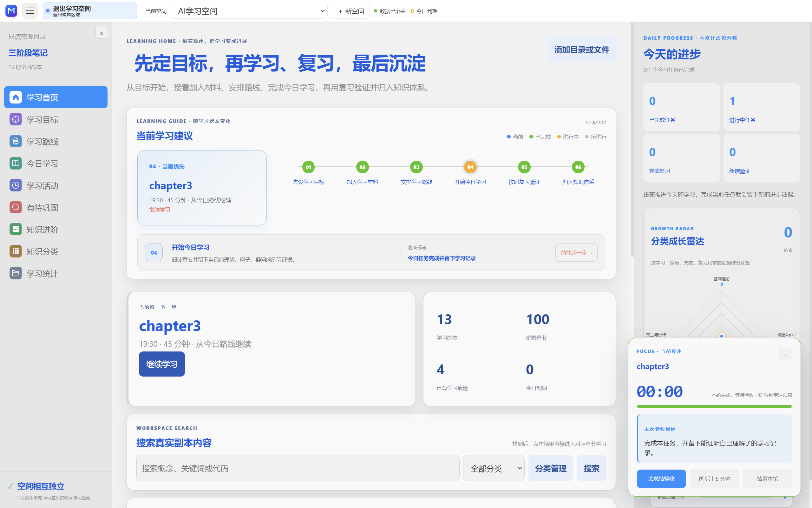Select step 01 先设学习目标
This screenshot has width=812, height=508.
point(308,172)
